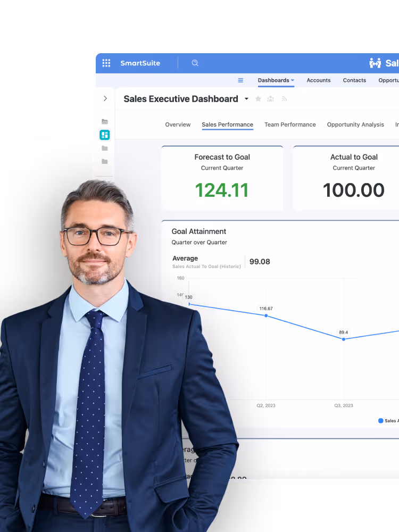Go to the Contacts menu

coord(354,80)
